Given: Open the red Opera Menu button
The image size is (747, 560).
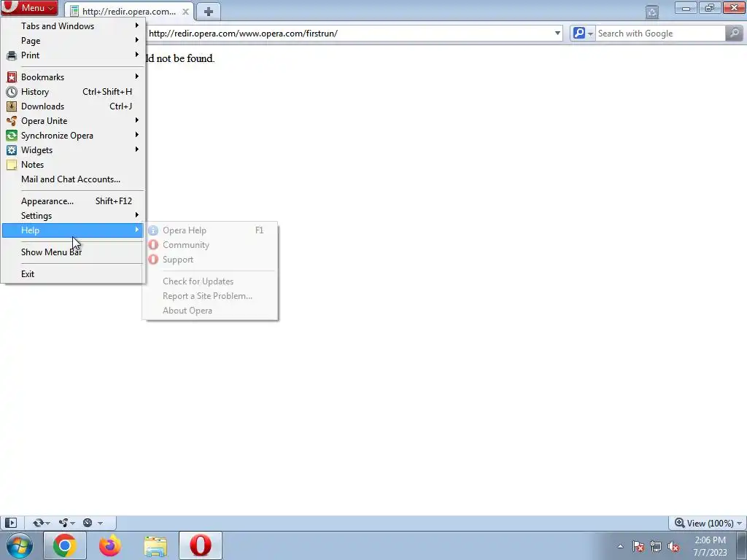Looking at the screenshot, I should (29, 7).
